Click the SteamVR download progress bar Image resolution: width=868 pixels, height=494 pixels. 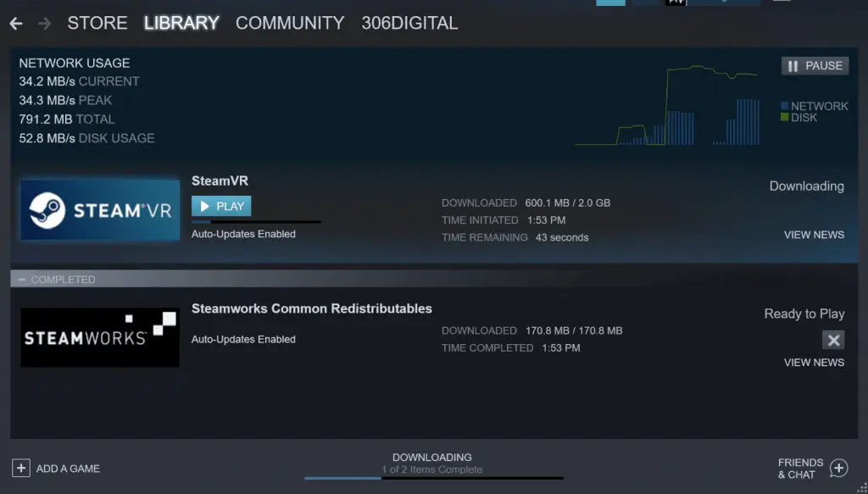256,222
